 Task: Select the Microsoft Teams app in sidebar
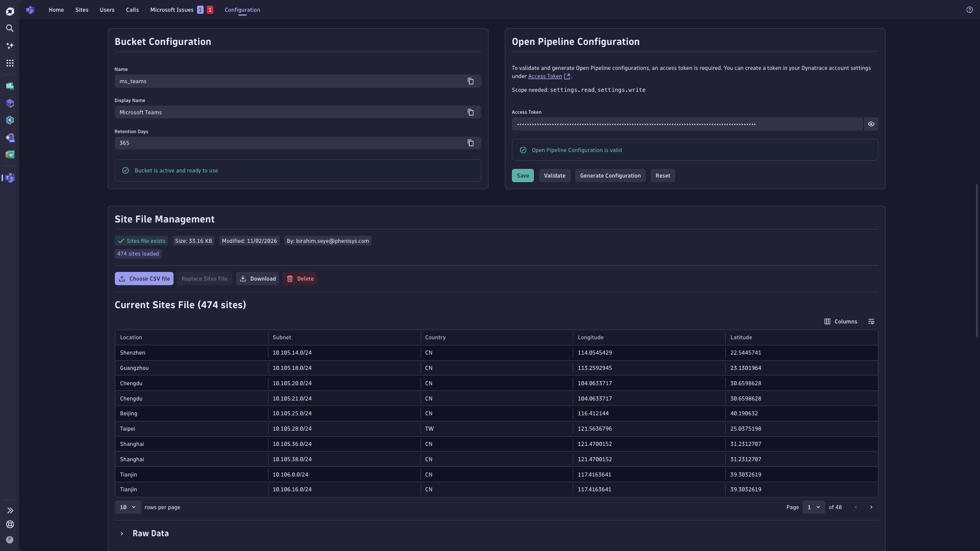(10, 178)
